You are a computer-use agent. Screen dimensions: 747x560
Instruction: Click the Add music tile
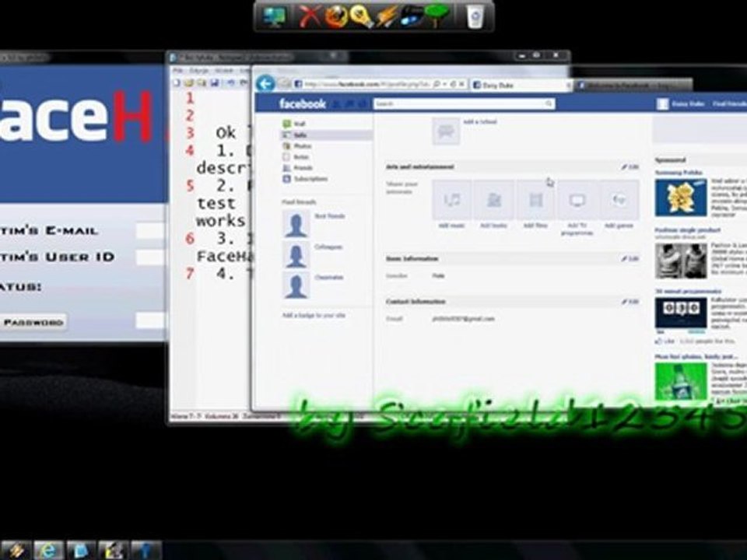[451, 200]
